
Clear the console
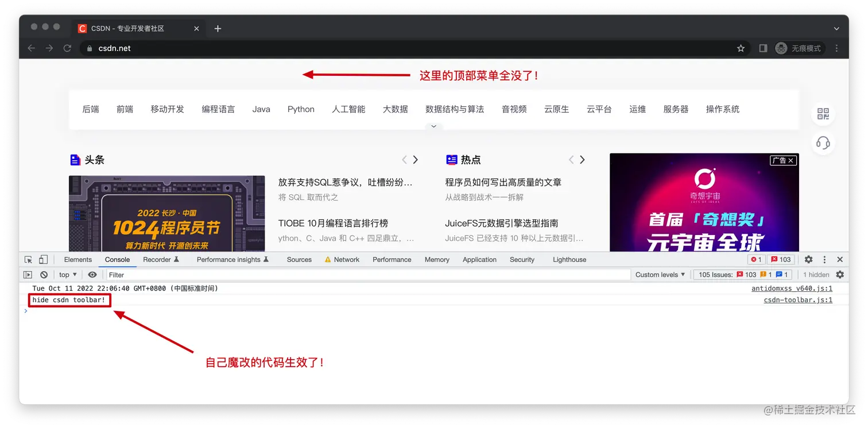pyautogui.click(x=44, y=275)
